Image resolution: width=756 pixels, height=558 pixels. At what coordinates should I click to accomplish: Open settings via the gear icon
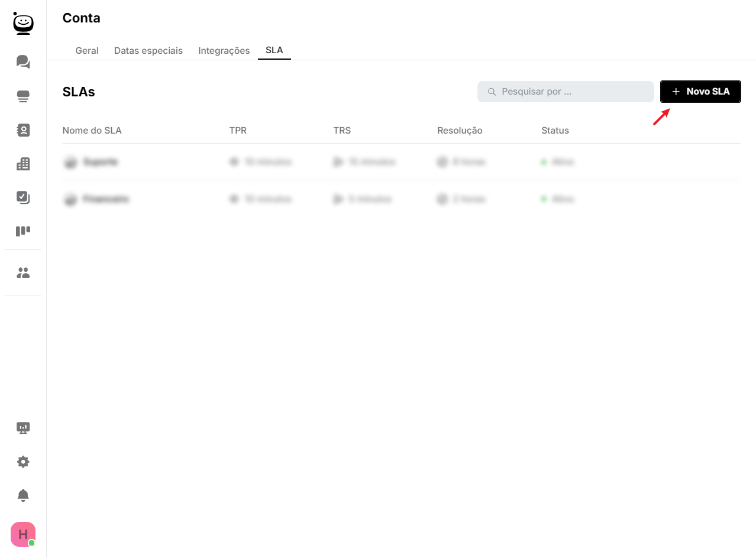click(x=23, y=462)
